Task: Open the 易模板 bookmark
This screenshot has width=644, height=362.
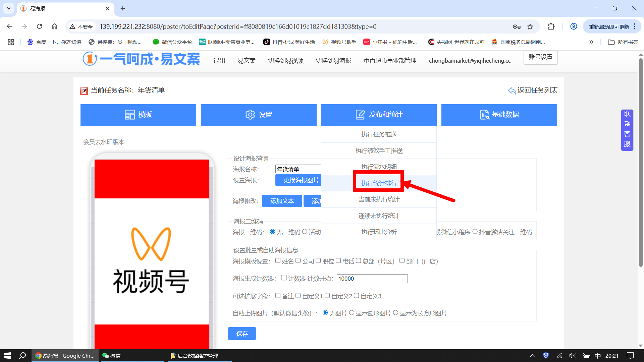Action: click(x=115, y=42)
